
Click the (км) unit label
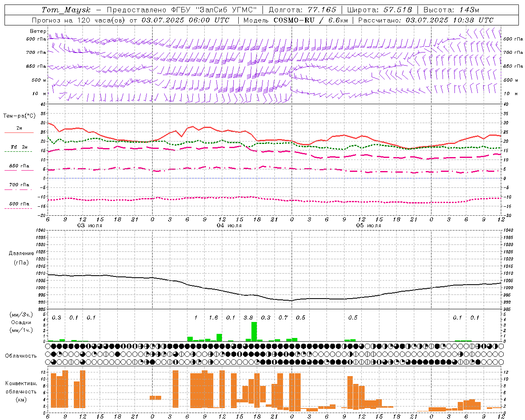21,399
